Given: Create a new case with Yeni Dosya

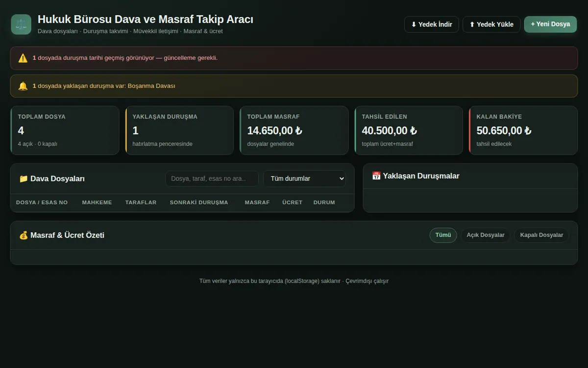Looking at the screenshot, I should pos(550,24).
